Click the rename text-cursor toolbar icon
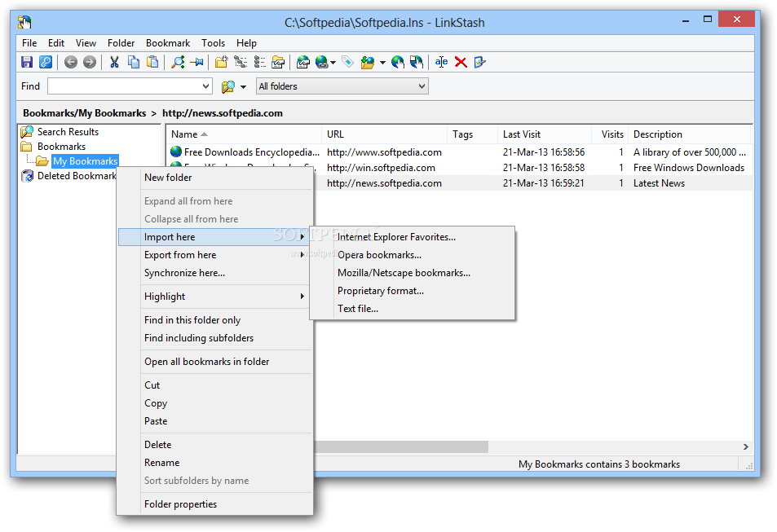The height and width of the screenshot is (532, 777). (x=441, y=62)
